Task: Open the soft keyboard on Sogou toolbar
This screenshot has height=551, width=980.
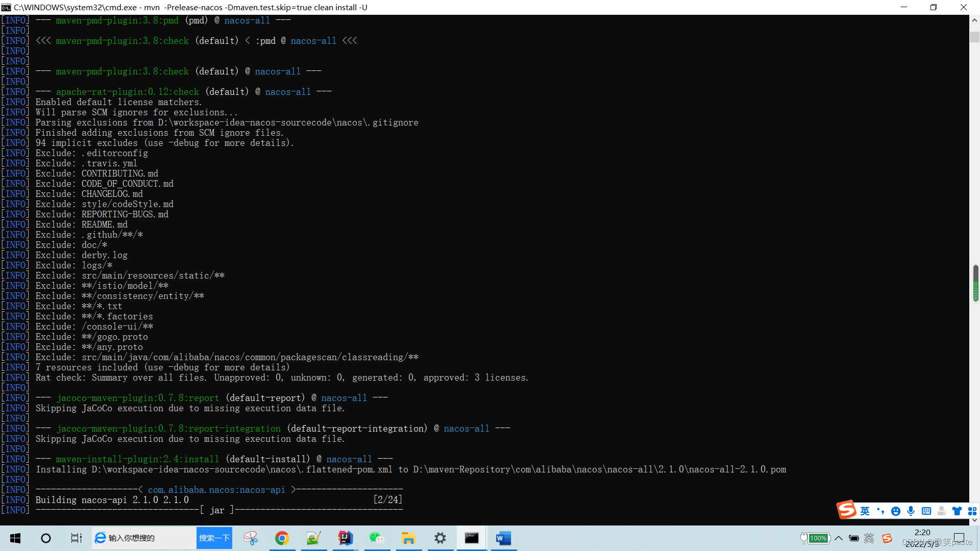Action: tap(926, 511)
